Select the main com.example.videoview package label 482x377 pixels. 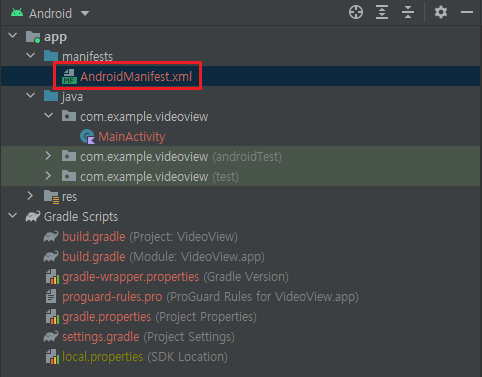coord(144,117)
